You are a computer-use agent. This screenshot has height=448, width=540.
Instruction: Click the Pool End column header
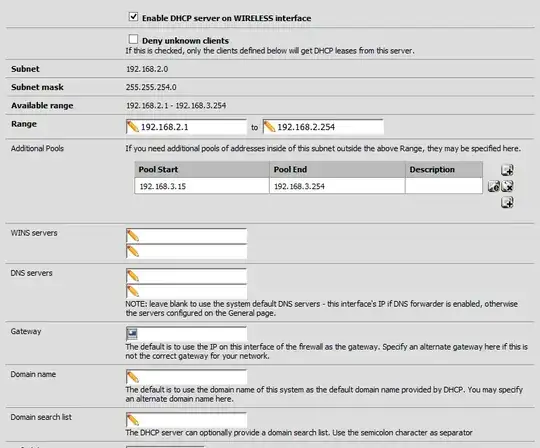(x=337, y=169)
